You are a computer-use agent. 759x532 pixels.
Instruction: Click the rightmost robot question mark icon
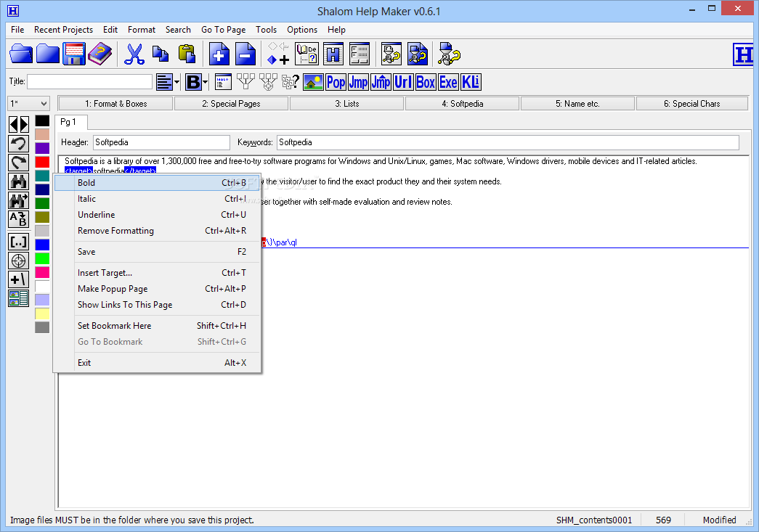click(x=449, y=54)
